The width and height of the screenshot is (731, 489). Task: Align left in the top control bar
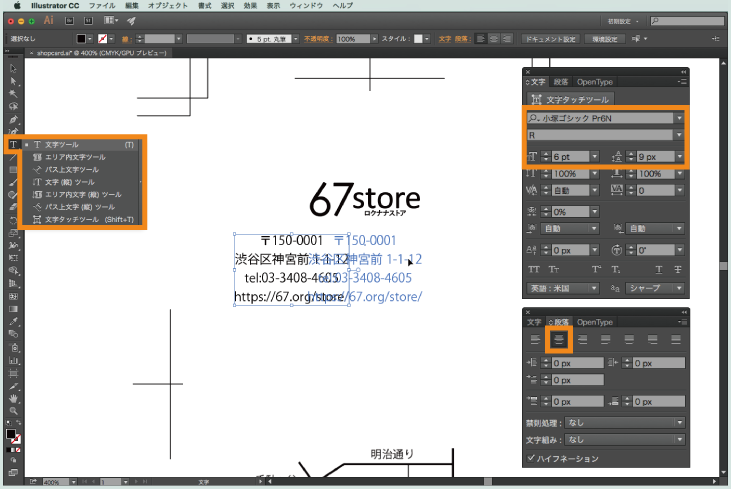[481, 39]
